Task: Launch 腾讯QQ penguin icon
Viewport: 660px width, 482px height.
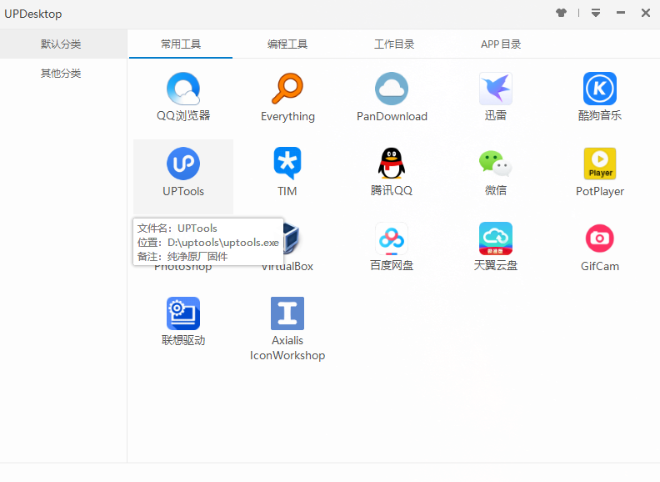Action: tap(391, 163)
